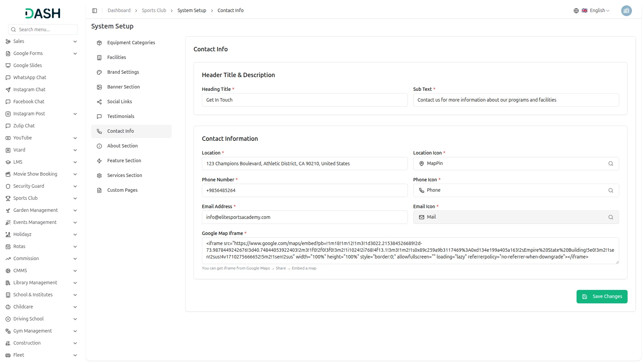This screenshot has width=644, height=362.
Task: Click search icon in Location Icon field
Action: tap(610, 164)
